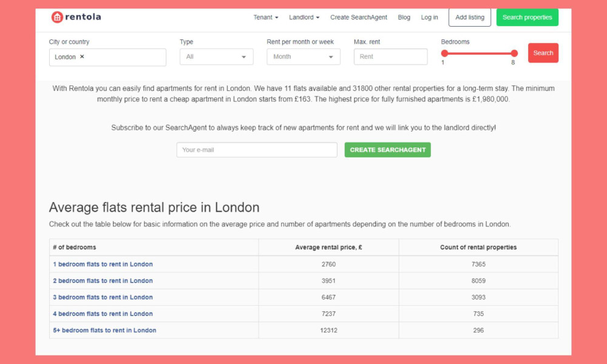Click the Max rent input field
The width and height of the screenshot is (607, 364).
coord(390,56)
